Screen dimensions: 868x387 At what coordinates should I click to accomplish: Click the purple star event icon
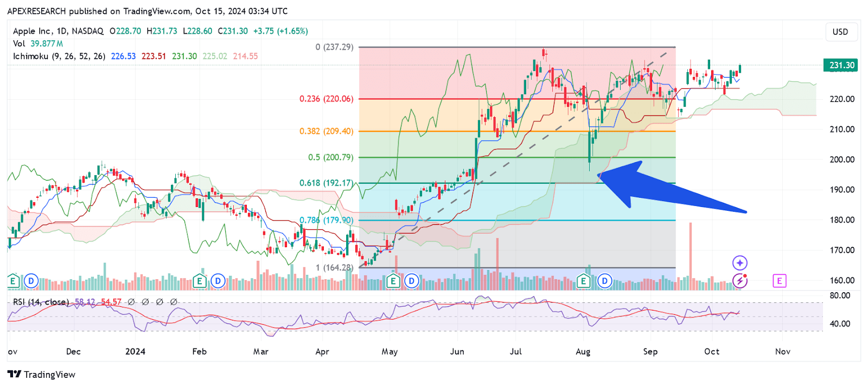[740, 263]
